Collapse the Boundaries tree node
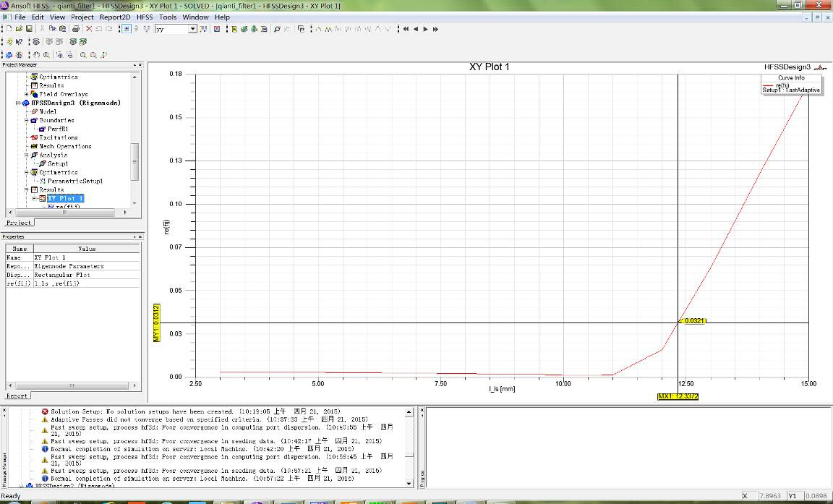833x504 pixels. 27,121
